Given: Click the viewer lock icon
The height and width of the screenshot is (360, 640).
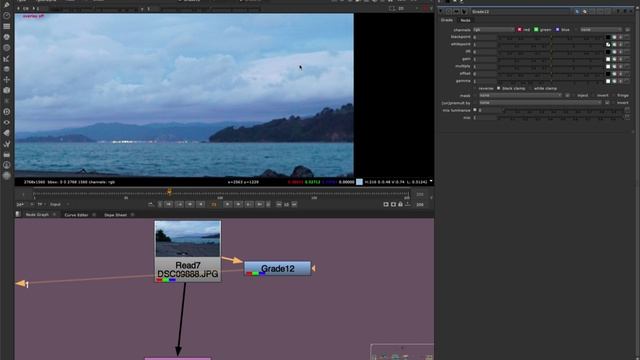Looking at the screenshot, I should (400, 204).
